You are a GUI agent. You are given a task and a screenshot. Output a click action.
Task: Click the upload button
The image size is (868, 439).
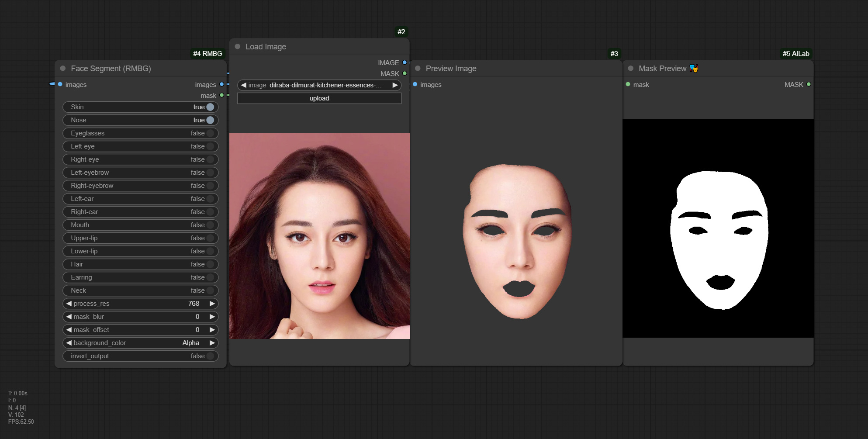pyautogui.click(x=319, y=98)
